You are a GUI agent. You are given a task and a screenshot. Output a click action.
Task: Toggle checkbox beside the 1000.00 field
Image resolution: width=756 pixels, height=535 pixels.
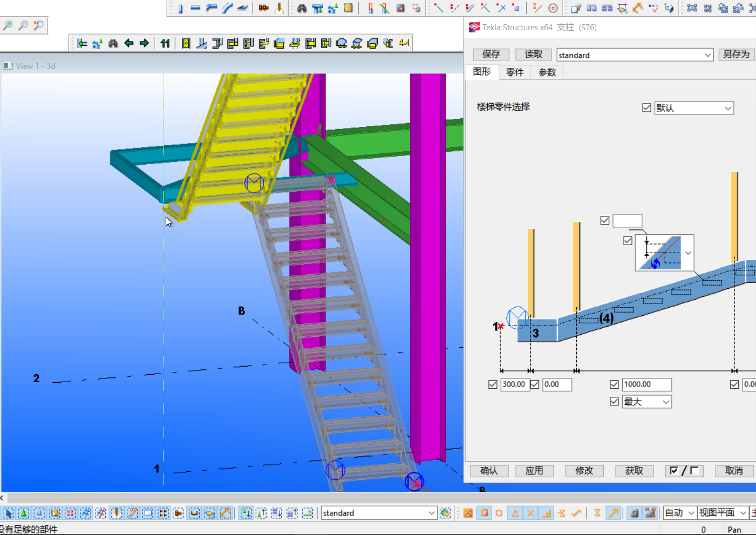point(614,384)
